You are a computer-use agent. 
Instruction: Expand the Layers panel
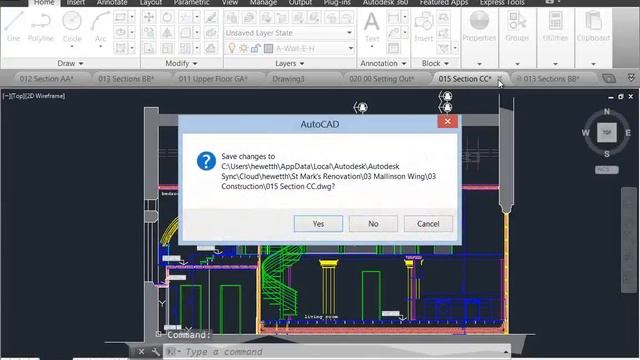[290, 63]
